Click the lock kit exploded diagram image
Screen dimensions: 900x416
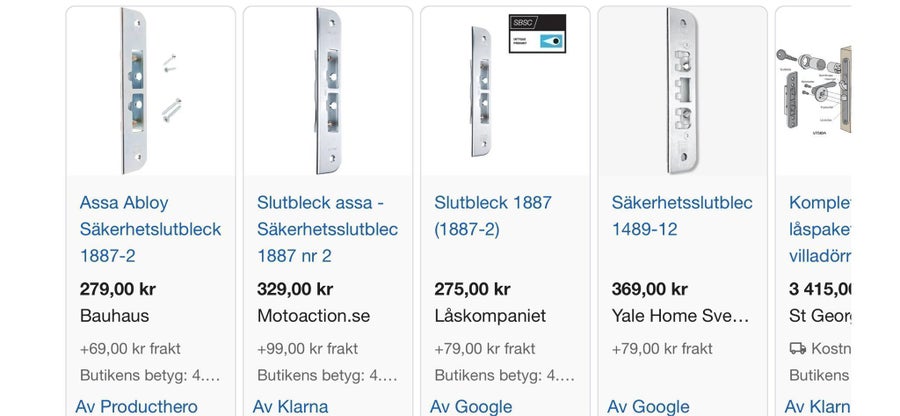tap(814, 91)
